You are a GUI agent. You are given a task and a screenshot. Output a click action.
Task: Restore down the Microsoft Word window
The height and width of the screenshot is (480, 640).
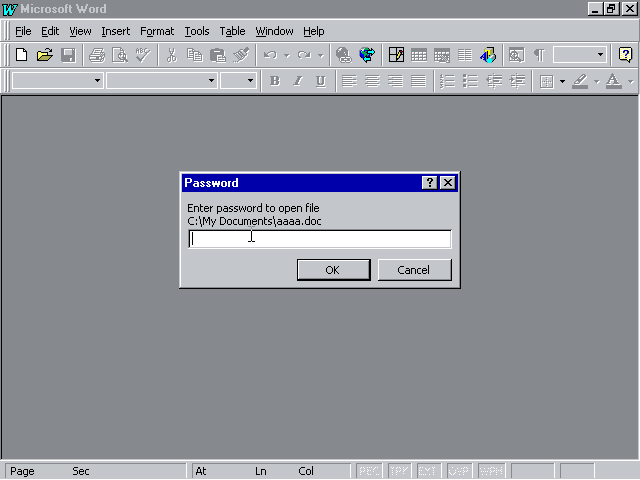click(x=611, y=9)
